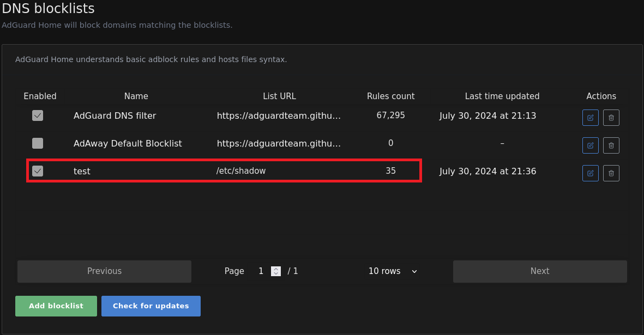Click the Check for updates button
The height and width of the screenshot is (335, 644).
(x=151, y=306)
